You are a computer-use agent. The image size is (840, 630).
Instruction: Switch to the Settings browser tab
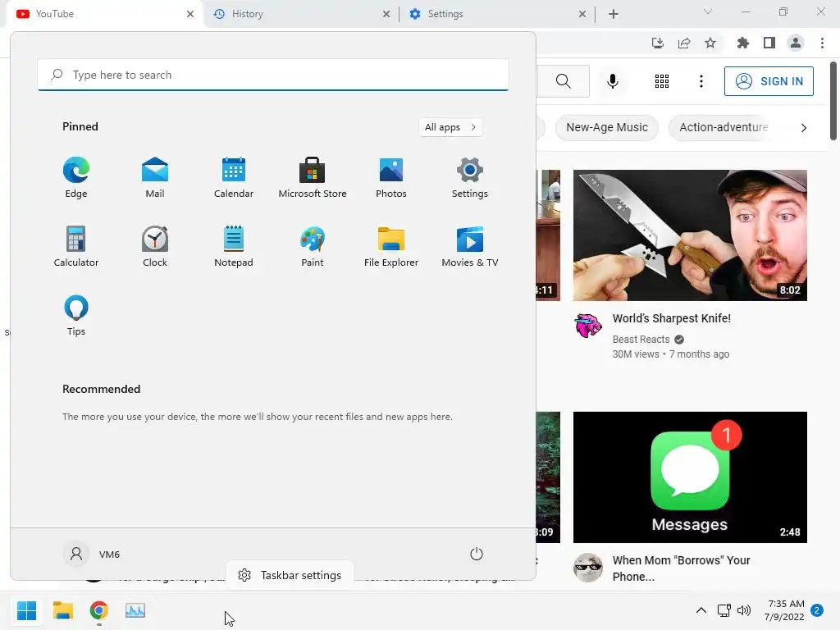coord(496,14)
